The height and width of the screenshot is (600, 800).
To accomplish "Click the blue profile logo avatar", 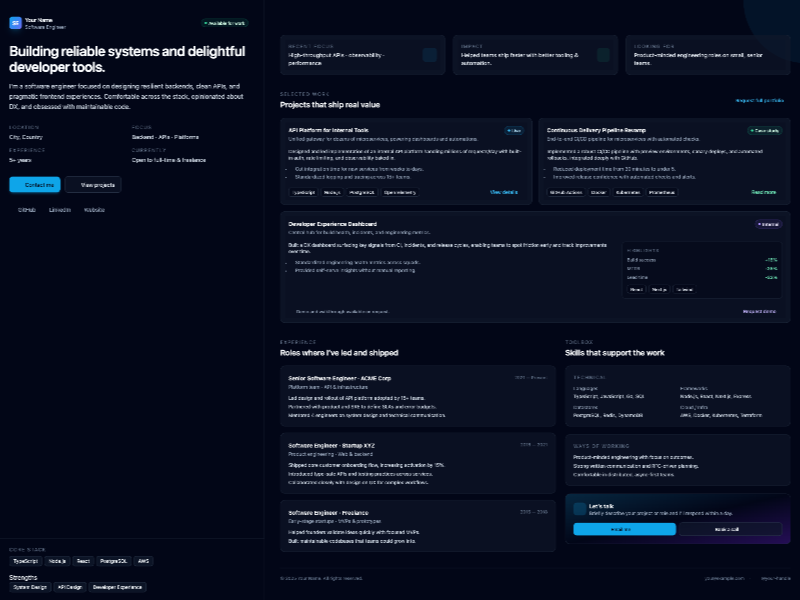I will click(x=15, y=22).
